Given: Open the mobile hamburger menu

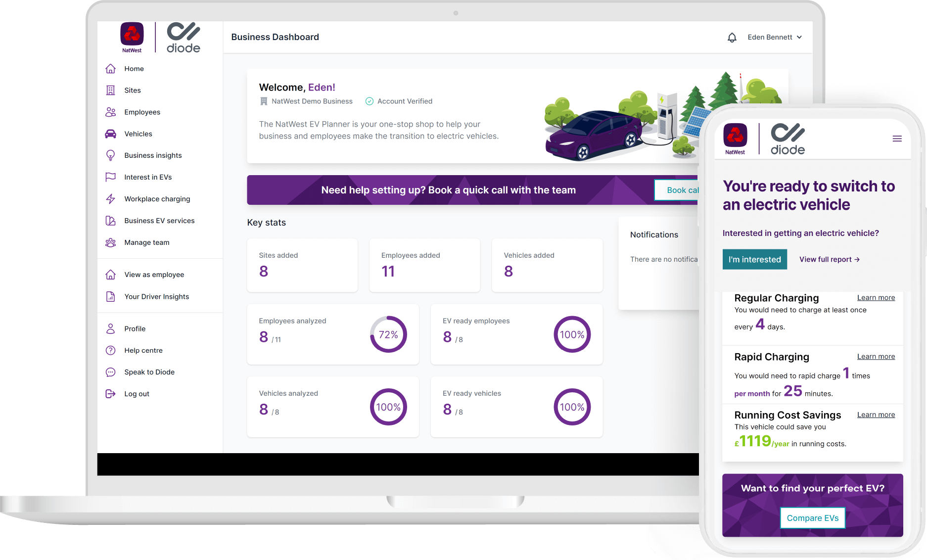Looking at the screenshot, I should pos(897,139).
